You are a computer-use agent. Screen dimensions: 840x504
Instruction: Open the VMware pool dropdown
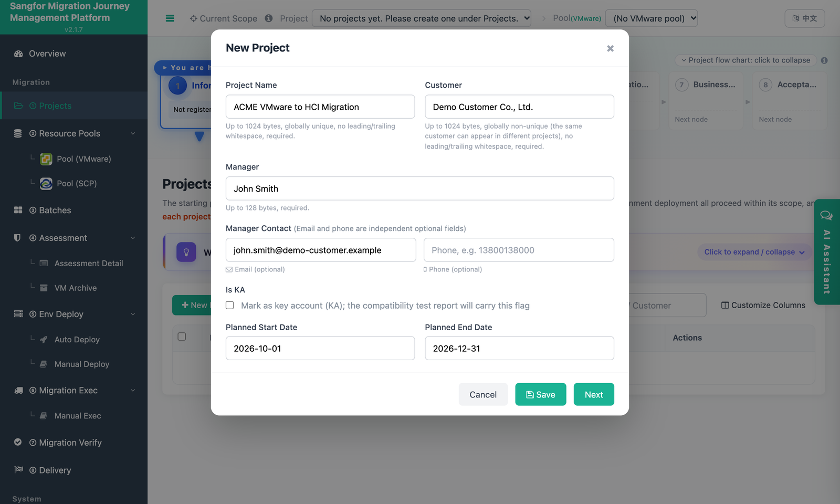click(x=652, y=18)
